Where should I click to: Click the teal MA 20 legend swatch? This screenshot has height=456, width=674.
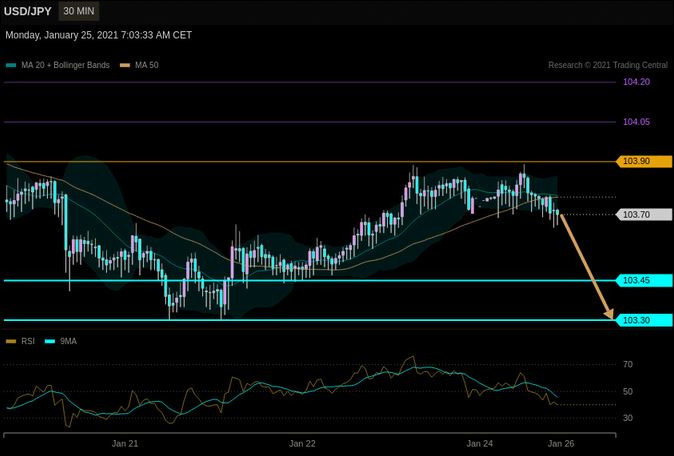click(x=11, y=65)
